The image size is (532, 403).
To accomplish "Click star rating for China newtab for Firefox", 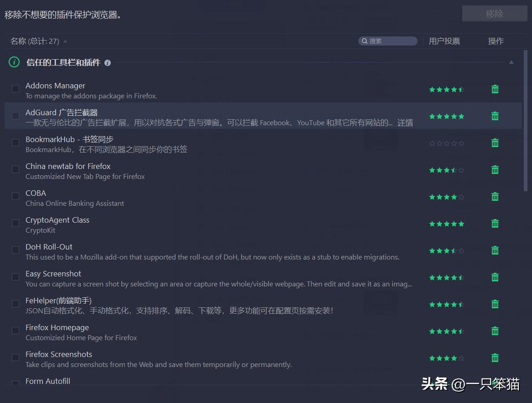I will 446,170.
